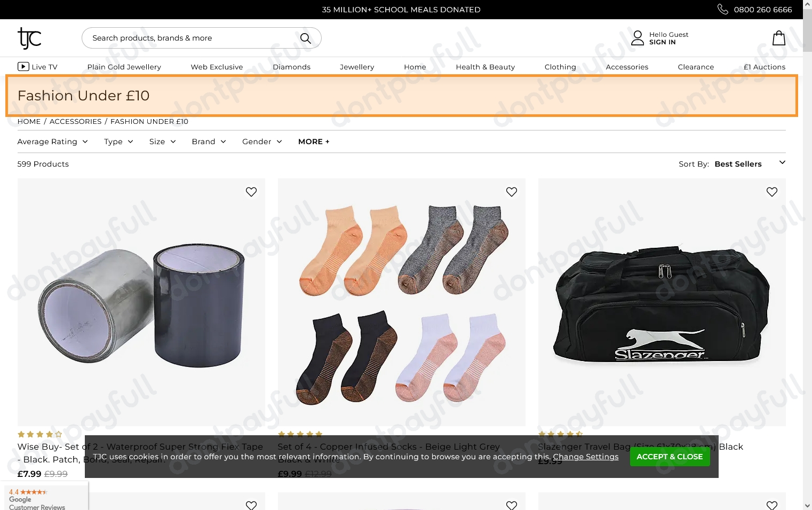
Task: Open the shopping bag icon
Action: (x=779, y=38)
